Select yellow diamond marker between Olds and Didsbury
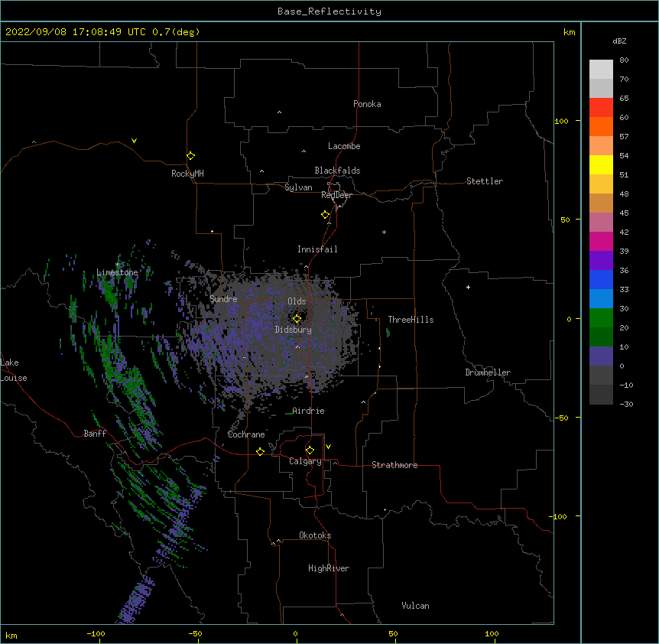Viewport: 659px width, 644px height. pos(297,319)
